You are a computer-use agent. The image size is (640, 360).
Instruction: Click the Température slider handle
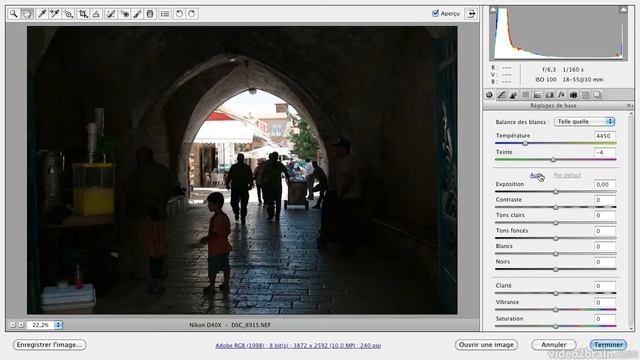(x=525, y=144)
